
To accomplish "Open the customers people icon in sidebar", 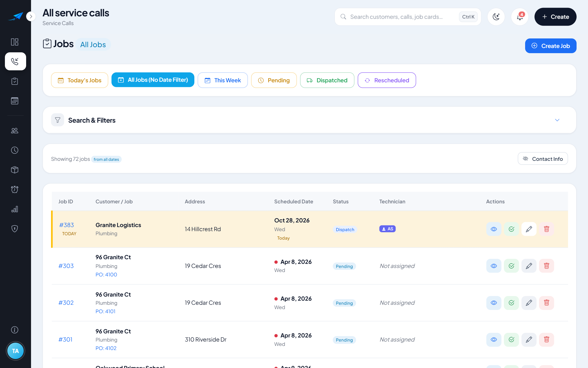I will coord(15,131).
